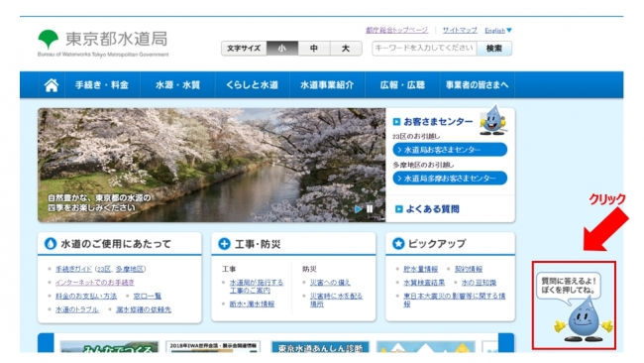
Task: Click the left carousel arrow of the banner strip
Action: (46, 343)
